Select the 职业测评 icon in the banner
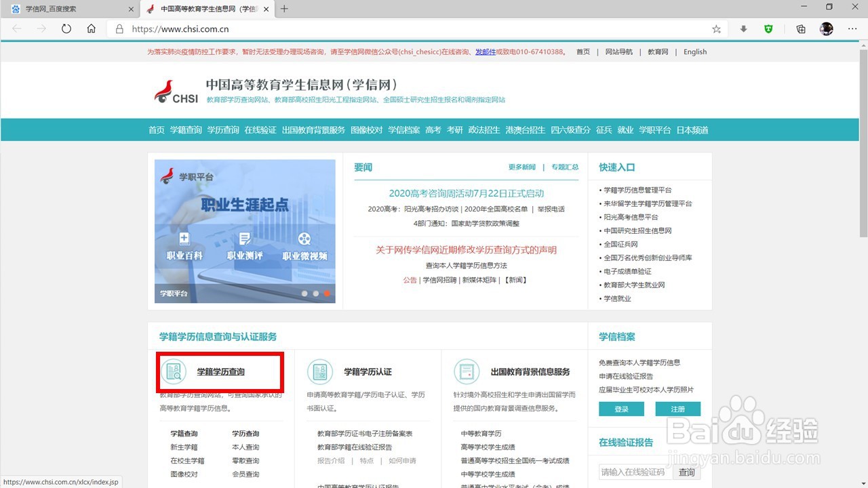The width and height of the screenshot is (868, 488). tap(245, 239)
